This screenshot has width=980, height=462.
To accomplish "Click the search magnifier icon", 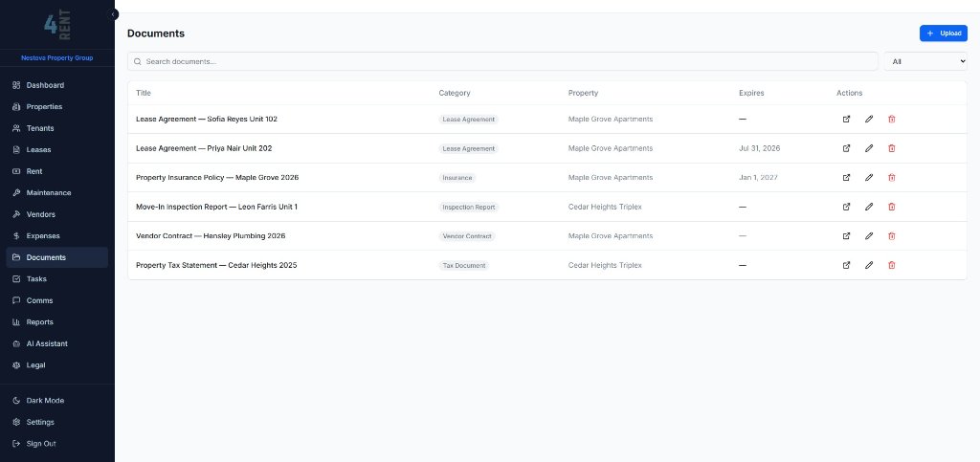I will (x=138, y=62).
